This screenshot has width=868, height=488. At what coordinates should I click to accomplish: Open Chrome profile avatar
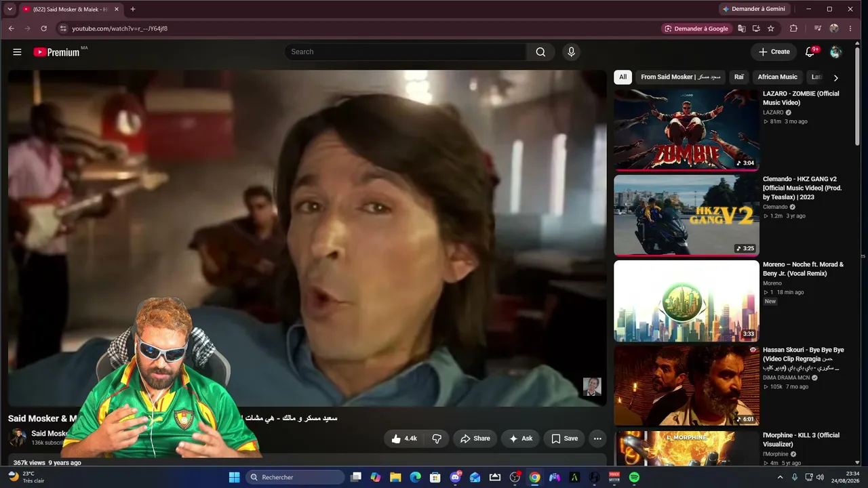834,28
